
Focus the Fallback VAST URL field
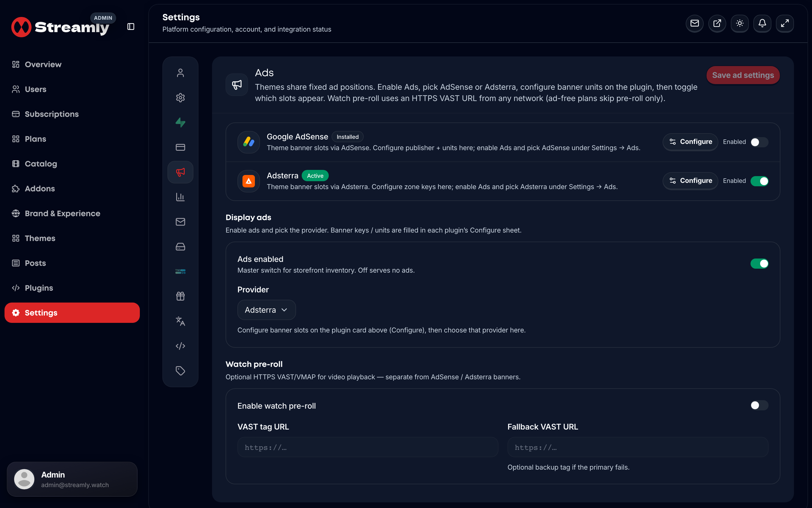(x=638, y=447)
